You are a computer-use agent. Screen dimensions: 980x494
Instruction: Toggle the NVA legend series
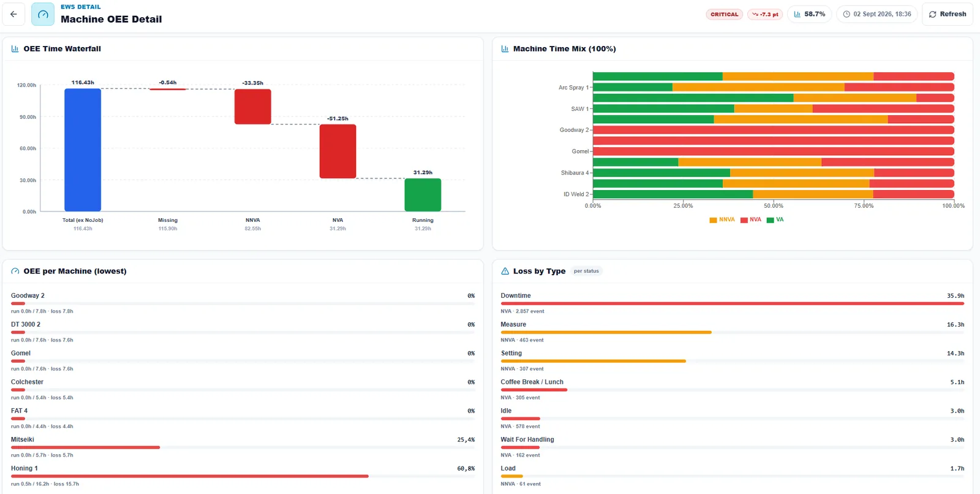751,219
